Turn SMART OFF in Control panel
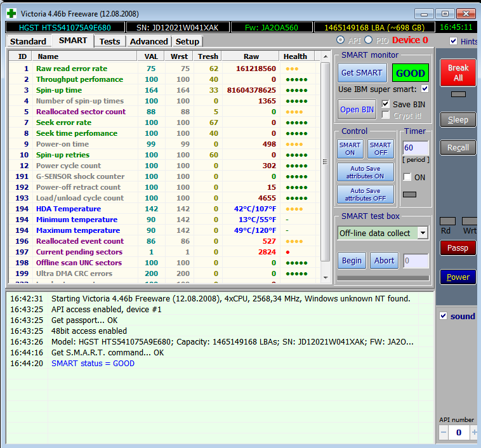The image size is (481, 448). (x=381, y=149)
